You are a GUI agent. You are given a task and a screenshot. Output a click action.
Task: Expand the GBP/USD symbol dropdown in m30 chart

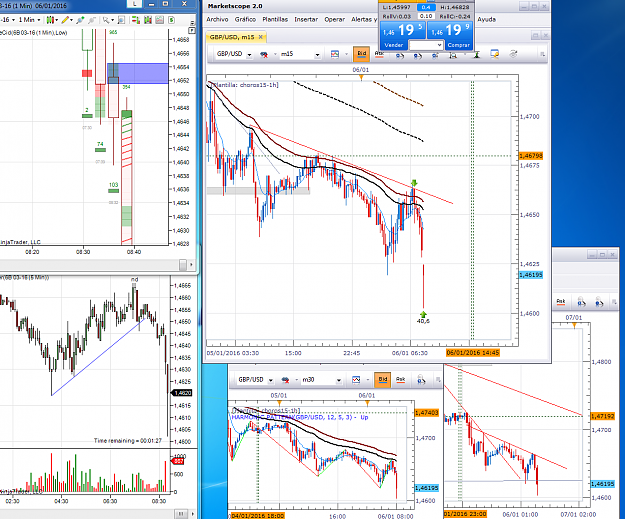pyautogui.click(x=271, y=380)
